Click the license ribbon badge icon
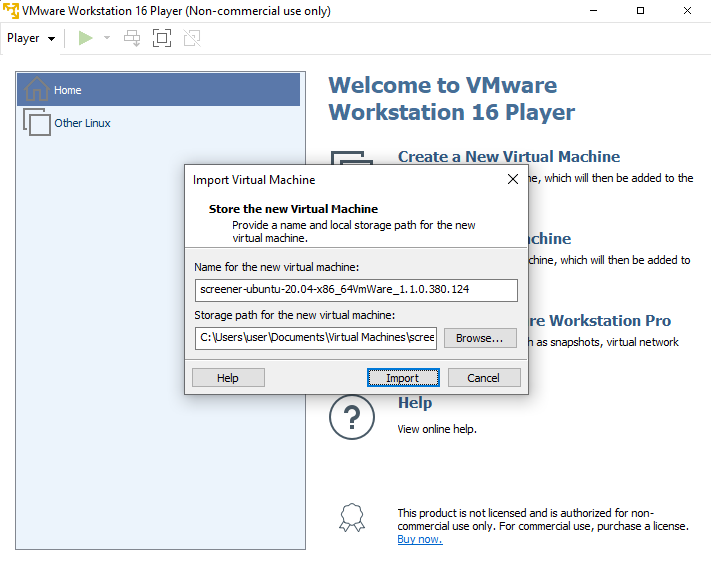 [352, 518]
